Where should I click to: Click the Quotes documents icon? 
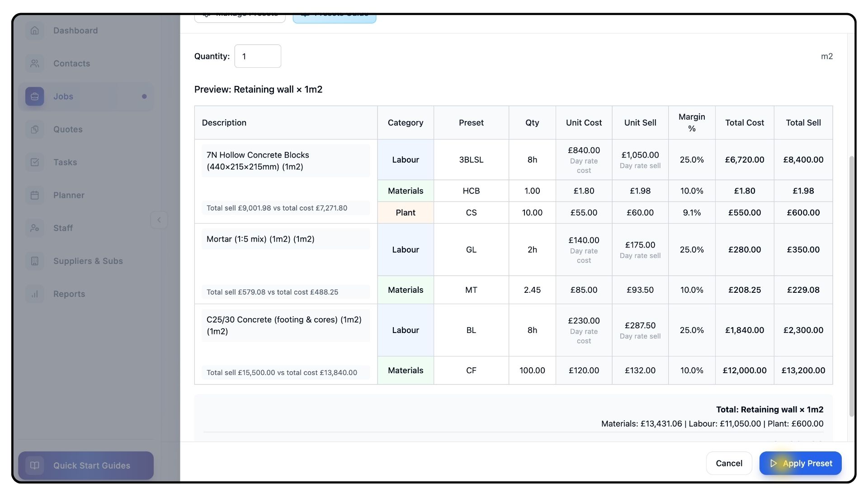35,130
